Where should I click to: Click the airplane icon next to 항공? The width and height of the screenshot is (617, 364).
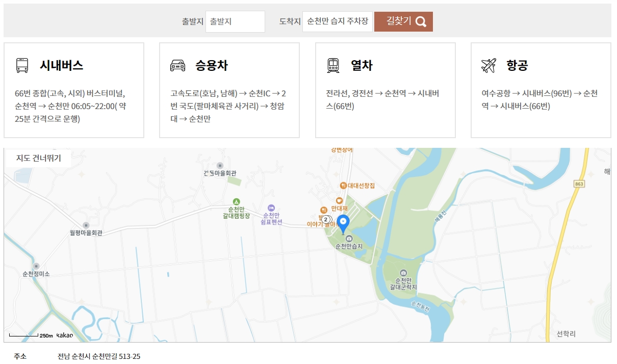[489, 65]
